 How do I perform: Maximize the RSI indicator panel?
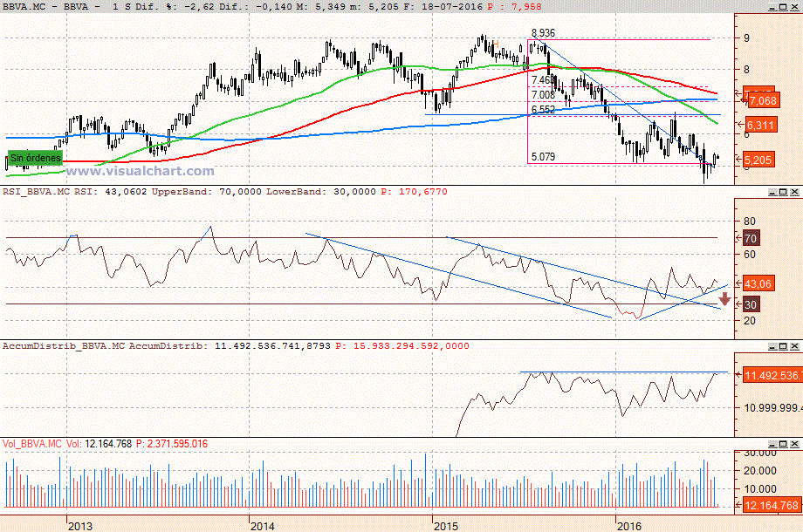click(x=783, y=192)
